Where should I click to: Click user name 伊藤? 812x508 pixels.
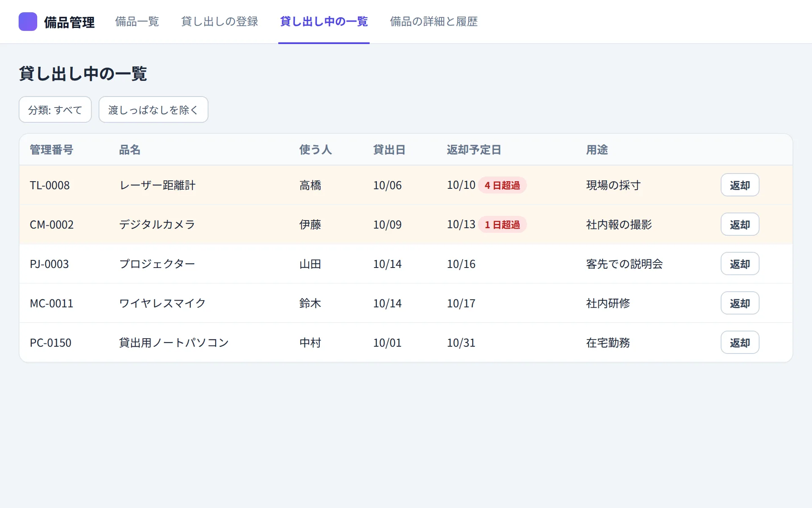tap(310, 225)
